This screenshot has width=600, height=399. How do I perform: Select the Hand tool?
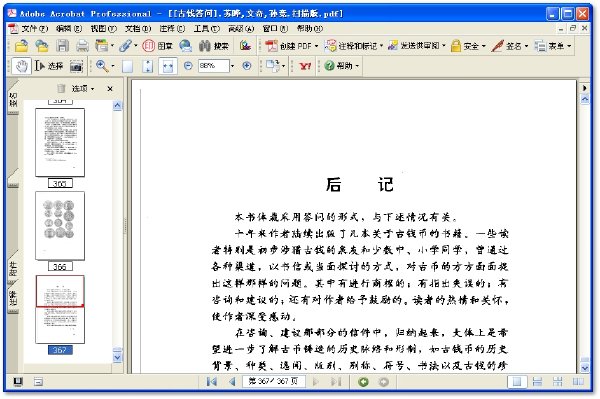21,66
